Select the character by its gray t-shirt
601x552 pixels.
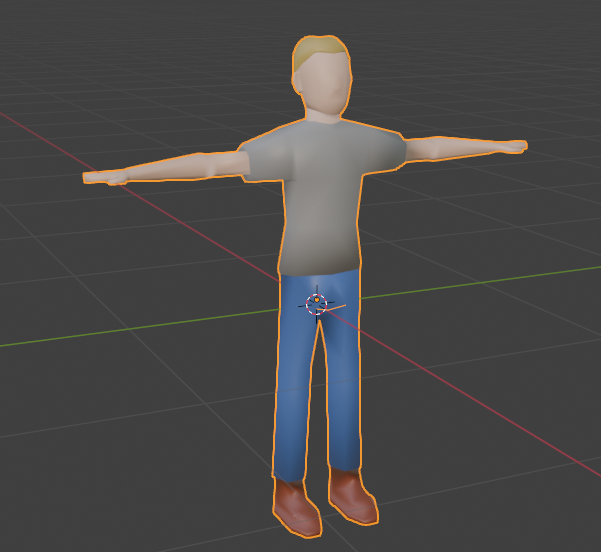(x=322, y=196)
